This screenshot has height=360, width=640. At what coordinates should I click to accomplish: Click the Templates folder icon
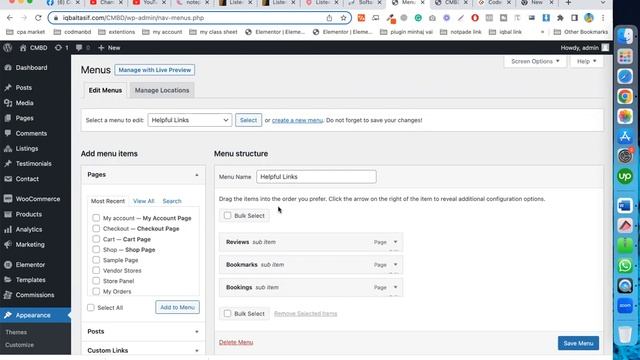(8, 280)
